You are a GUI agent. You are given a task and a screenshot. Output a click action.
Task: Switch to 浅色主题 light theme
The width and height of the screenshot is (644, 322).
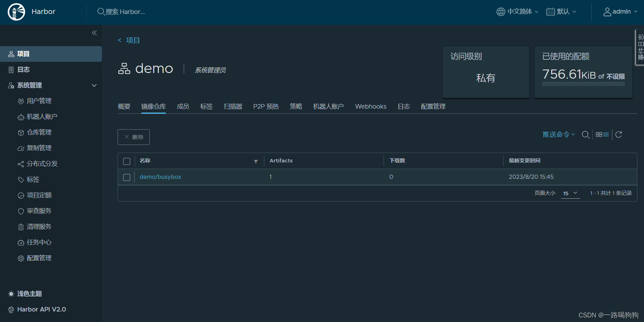click(29, 294)
